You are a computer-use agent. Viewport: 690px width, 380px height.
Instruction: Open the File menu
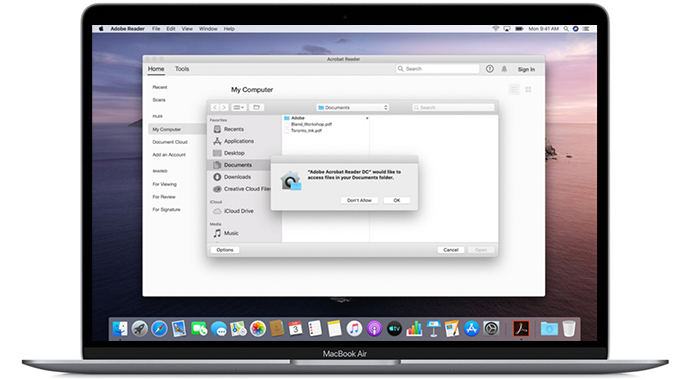pyautogui.click(x=156, y=29)
